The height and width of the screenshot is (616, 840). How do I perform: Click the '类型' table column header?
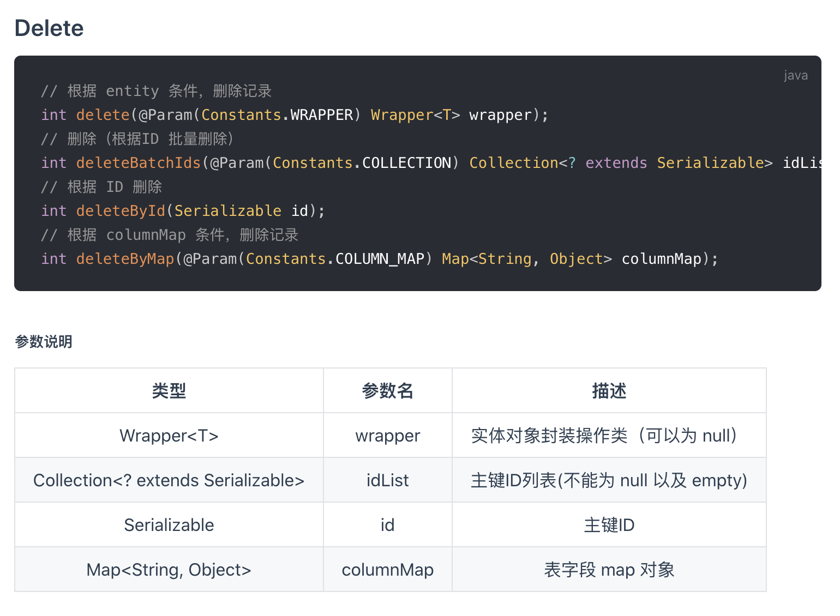point(169,391)
